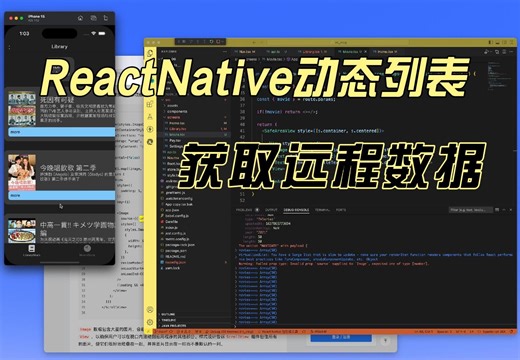Viewport: 520px width, 360px height.
Task: Open the Accounts icon at the bottom of the activity bar
Action: [x=150, y=309]
